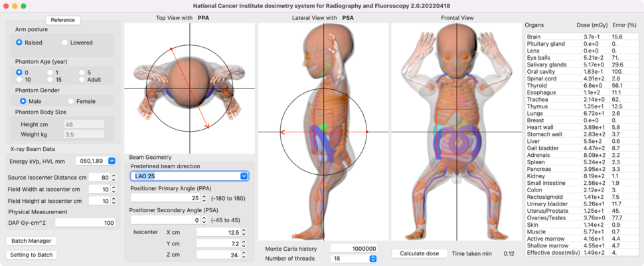Screen dimensions: 644x266
Task: Click the Reference button
Action: [x=62, y=20]
